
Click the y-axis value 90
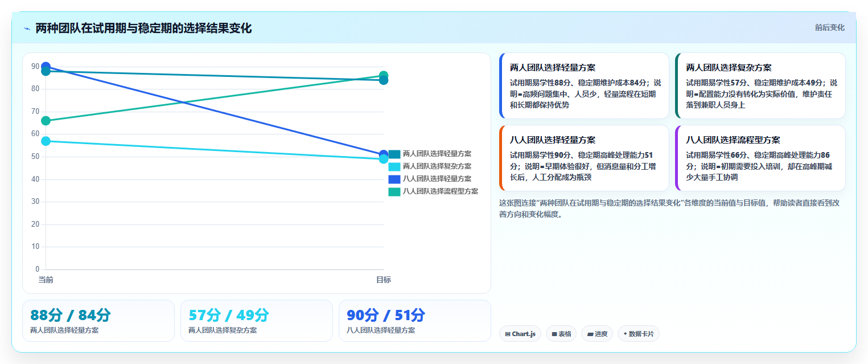[x=35, y=67]
